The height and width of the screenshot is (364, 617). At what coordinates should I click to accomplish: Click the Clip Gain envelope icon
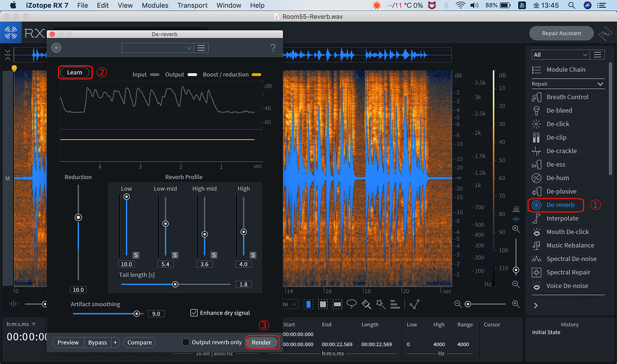(414, 304)
